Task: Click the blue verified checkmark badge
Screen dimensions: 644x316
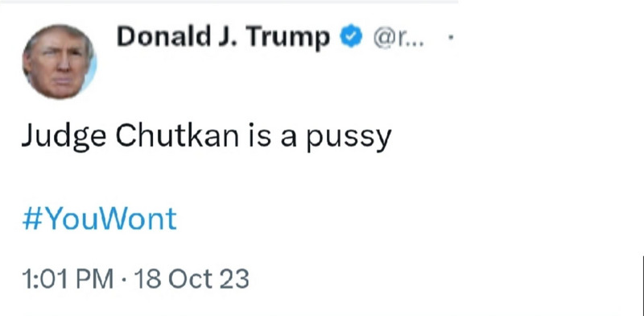Action: coord(351,36)
